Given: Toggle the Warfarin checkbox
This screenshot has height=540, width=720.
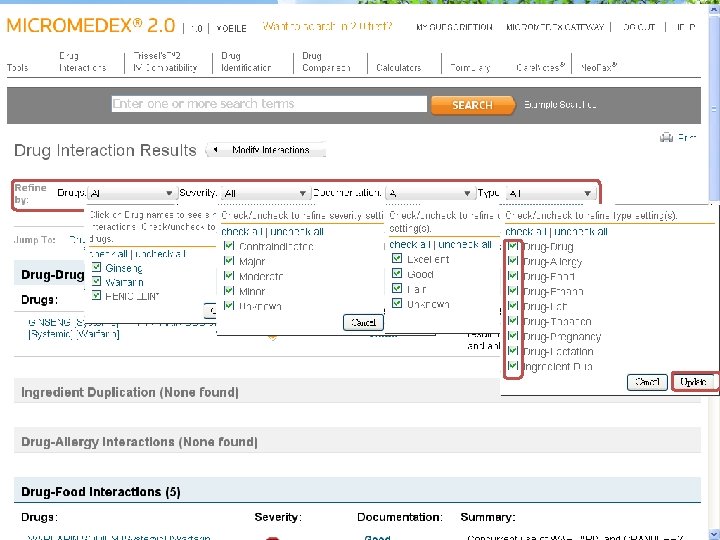Looking at the screenshot, I should click(x=96, y=281).
